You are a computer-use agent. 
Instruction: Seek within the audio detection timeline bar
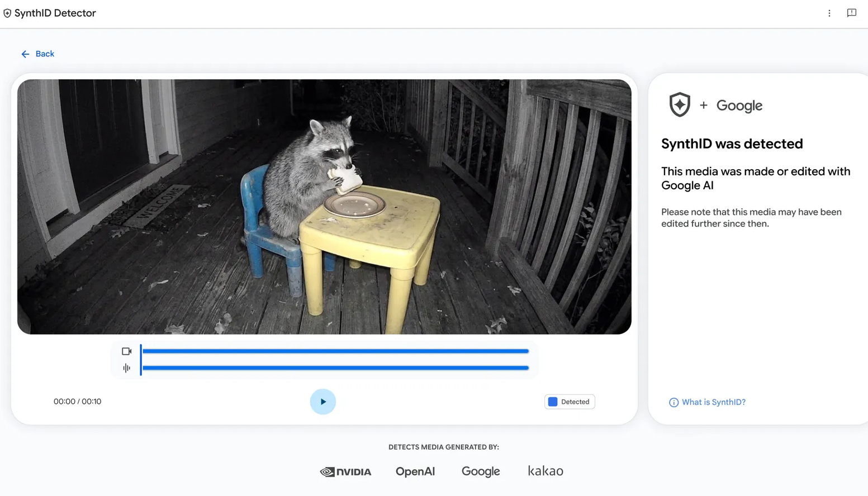point(335,368)
